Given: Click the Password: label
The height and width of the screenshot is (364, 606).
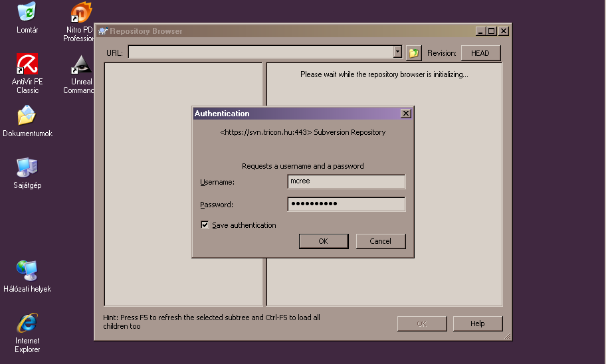Looking at the screenshot, I should 217,205.
